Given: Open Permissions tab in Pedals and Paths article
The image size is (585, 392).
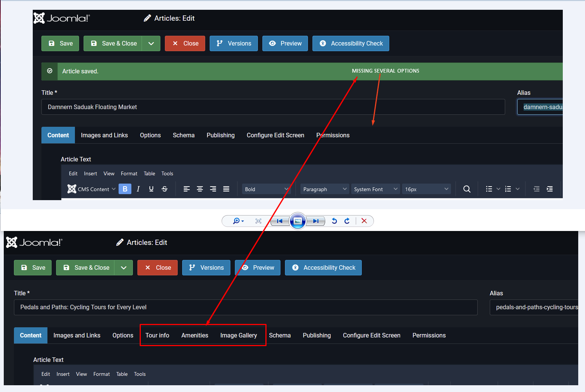Looking at the screenshot, I should [x=429, y=335].
